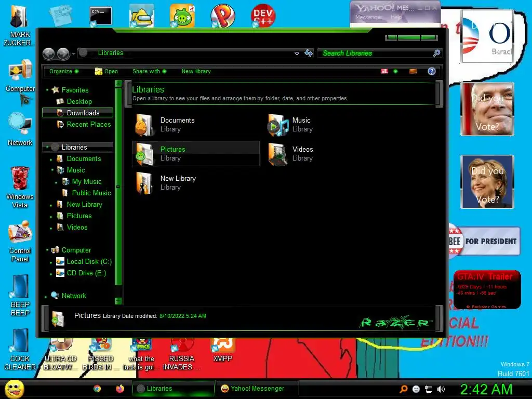Screen dimensions: 532x399
Task: Open the Share with menu
Action: pyautogui.click(x=149, y=71)
